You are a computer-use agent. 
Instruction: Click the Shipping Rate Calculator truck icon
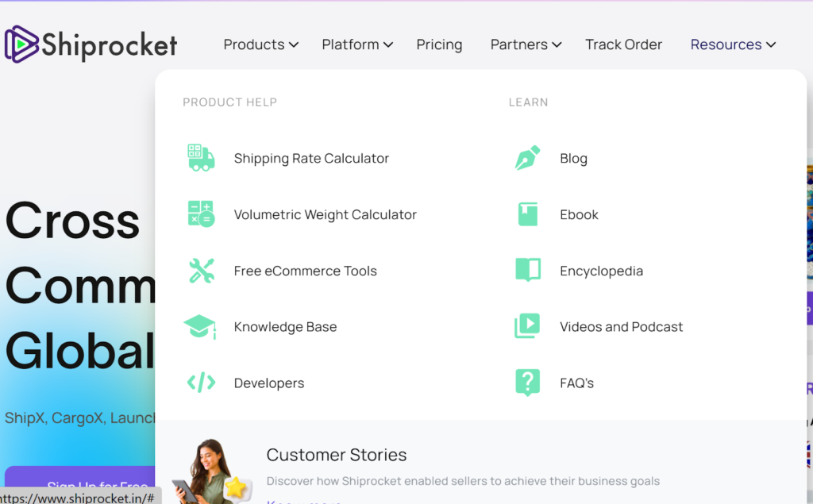click(201, 158)
